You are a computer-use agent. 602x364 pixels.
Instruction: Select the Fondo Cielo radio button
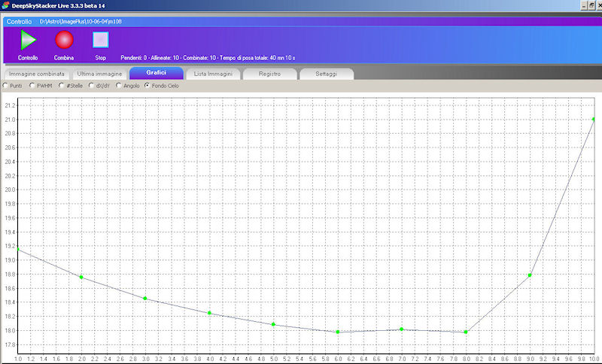[x=147, y=86]
